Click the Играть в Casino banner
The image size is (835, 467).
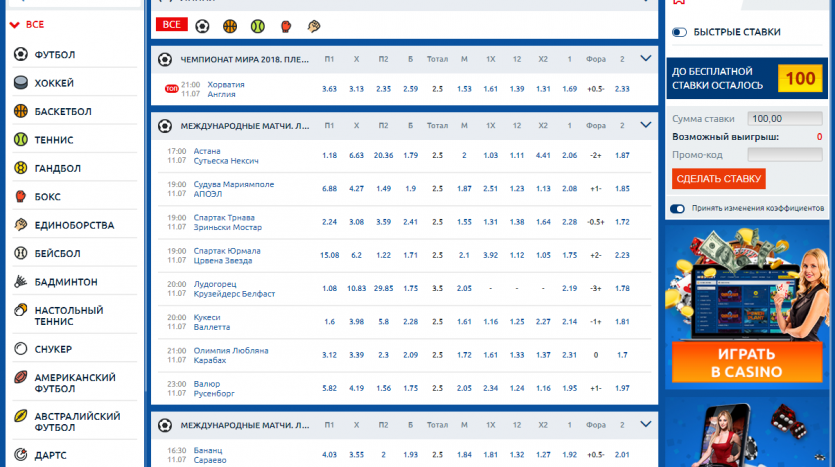coord(747,363)
